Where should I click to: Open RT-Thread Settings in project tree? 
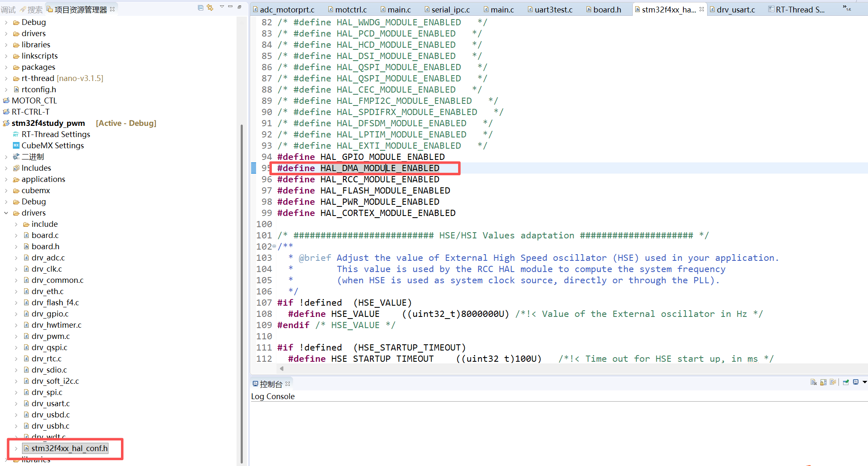pyautogui.click(x=56, y=134)
